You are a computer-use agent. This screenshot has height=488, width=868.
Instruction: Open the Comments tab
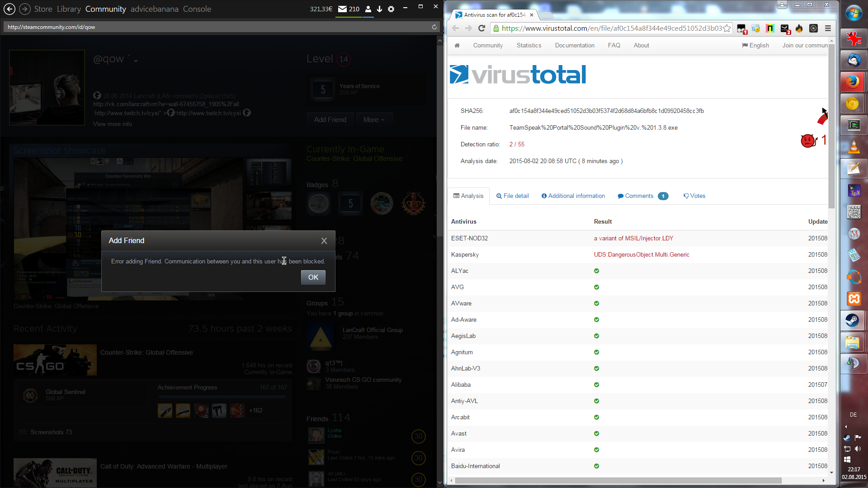(639, 196)
